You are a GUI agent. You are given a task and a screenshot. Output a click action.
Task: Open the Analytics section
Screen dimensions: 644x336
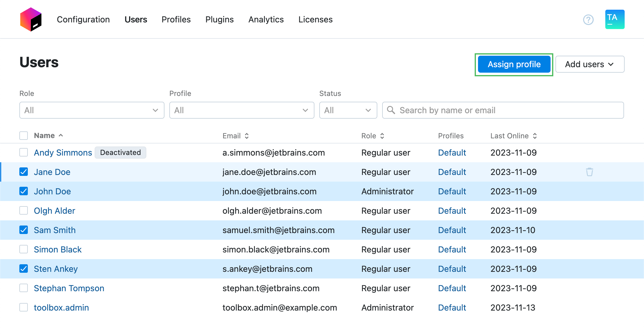[266, 19]
